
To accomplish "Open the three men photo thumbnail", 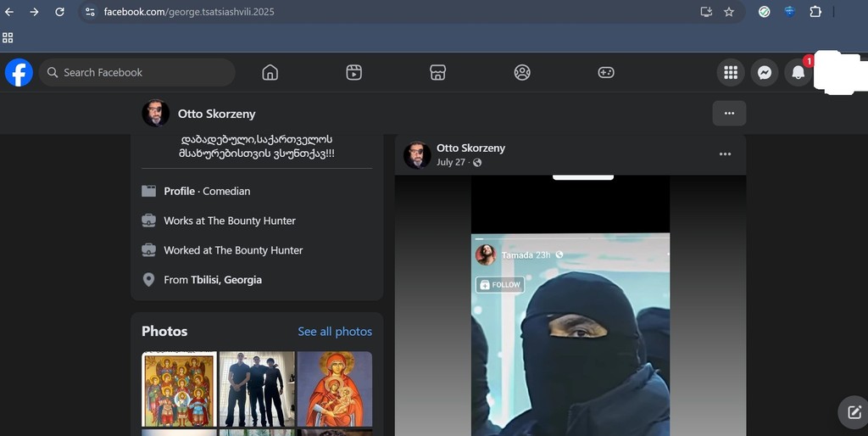I will coord(257,388).
